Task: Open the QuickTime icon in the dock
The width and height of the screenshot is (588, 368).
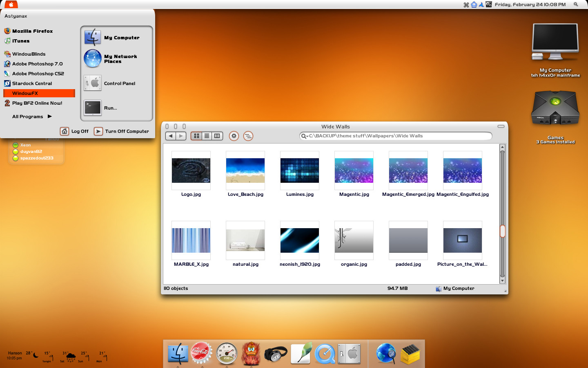Action: click(325, 353)
